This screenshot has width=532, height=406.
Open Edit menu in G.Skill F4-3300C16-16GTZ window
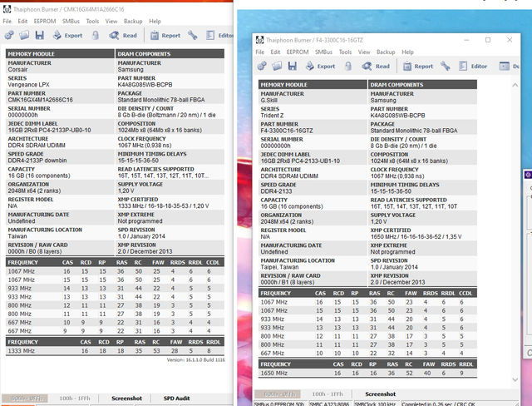(x=275, y=52)
